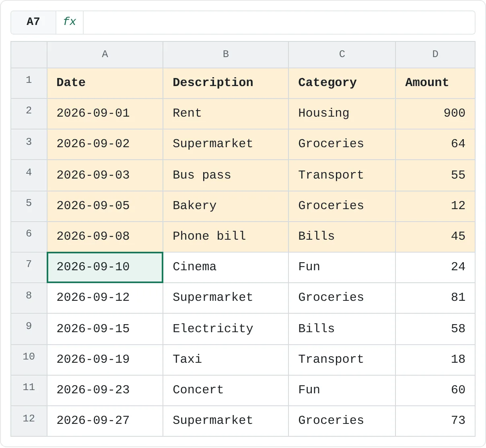Select the 'Electricity' cell
This screenshot has width=486, height=448.
[226, 329]
